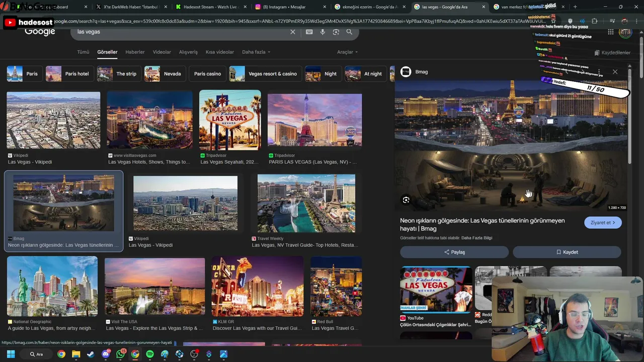Open OBS Studio from the taskbar
Viewport: 644px width, 362px height.
[x=194, y=354]
